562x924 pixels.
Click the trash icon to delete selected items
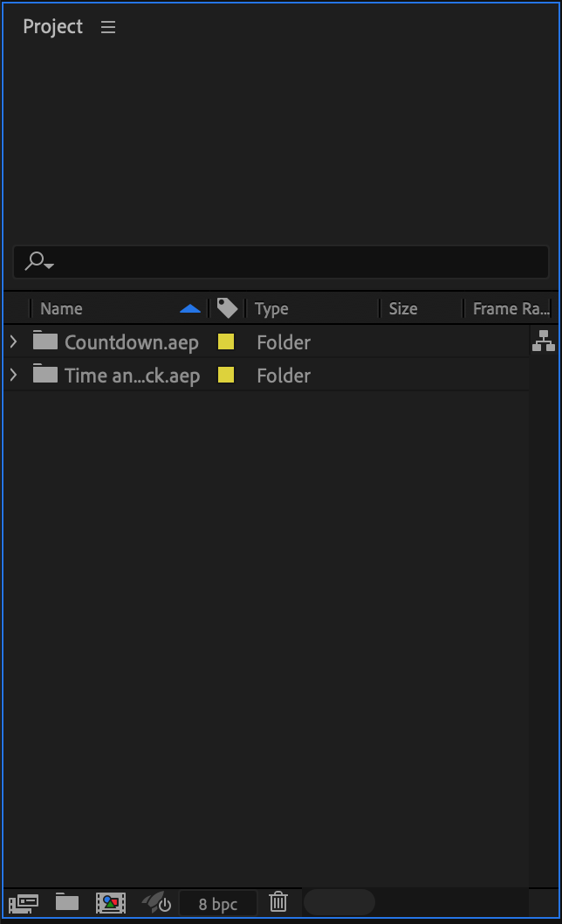pos(278,902)
